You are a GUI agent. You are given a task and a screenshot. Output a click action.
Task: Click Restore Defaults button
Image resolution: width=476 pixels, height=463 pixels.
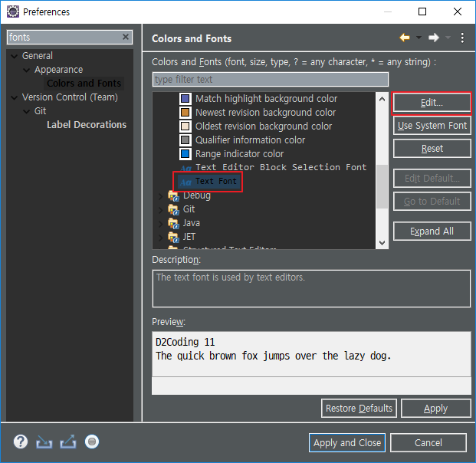tap(359, 409)
